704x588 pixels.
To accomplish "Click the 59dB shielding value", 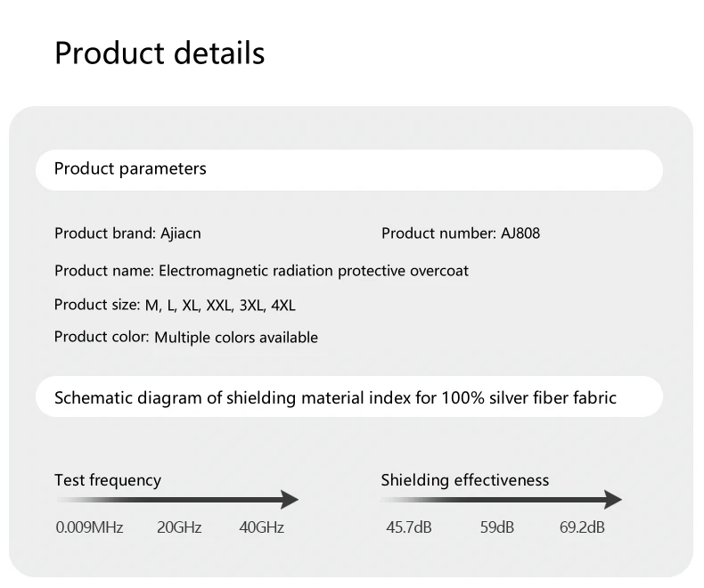I will (496, 527).
